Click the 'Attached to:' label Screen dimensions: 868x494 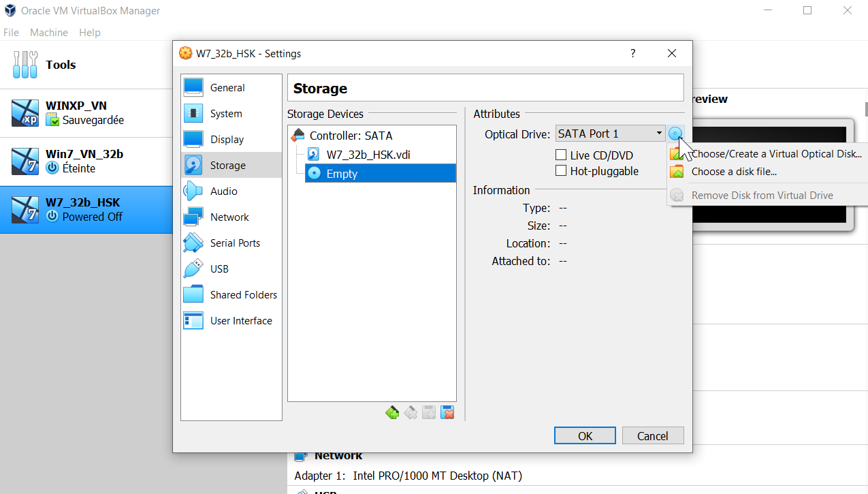tap(521, 261)
